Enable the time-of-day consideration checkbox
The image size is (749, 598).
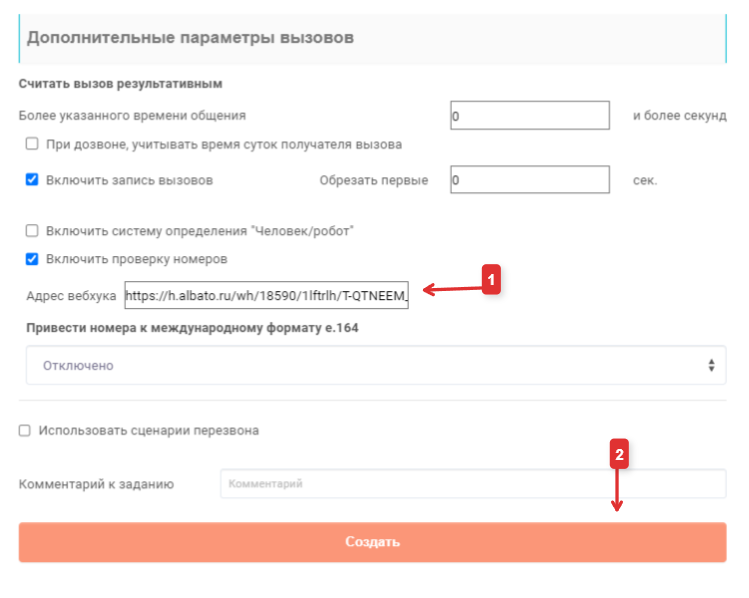[x=32, y=144]
